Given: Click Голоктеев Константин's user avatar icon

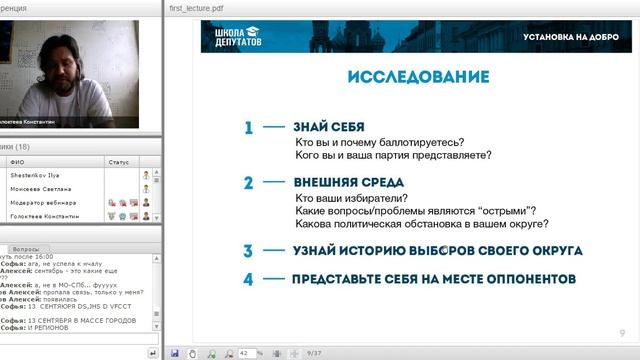Looking at the screenshot, I should pyautogui.click(x=146, y=216).
